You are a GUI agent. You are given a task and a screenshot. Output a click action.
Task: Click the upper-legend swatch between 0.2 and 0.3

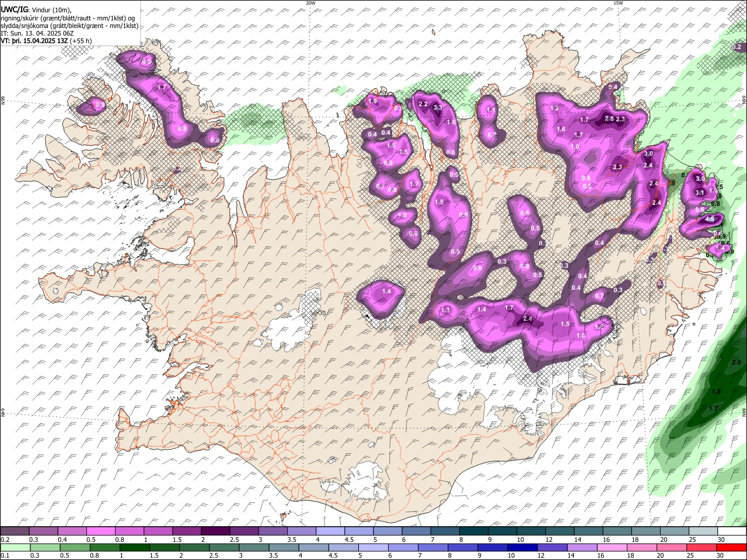[15, 531]
